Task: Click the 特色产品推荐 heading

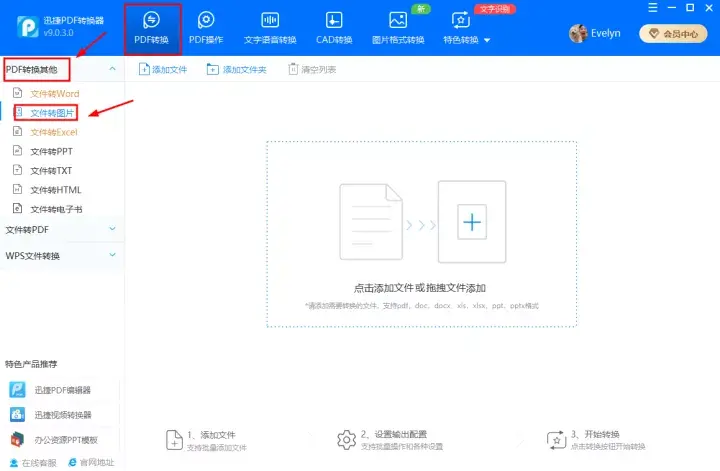Action: point(31,364)
